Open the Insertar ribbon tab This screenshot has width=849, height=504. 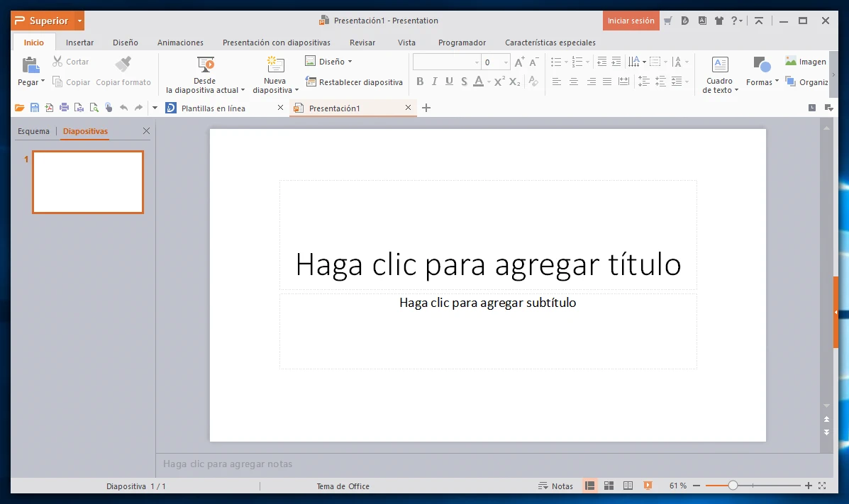pyautogui.click(x=79, y=43)
